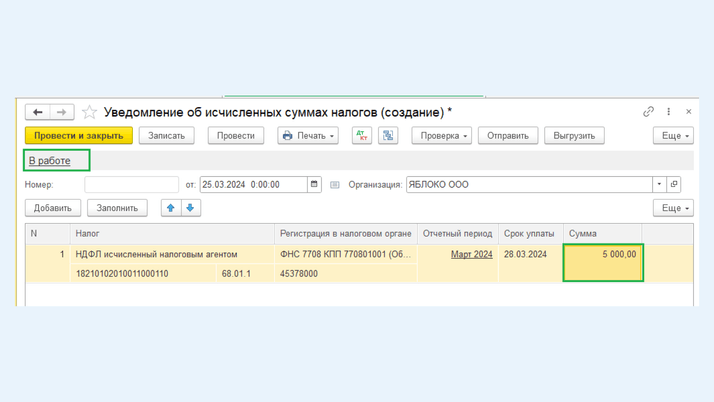
Task: Open calendar picker for the date field
Action: point(314,184)
